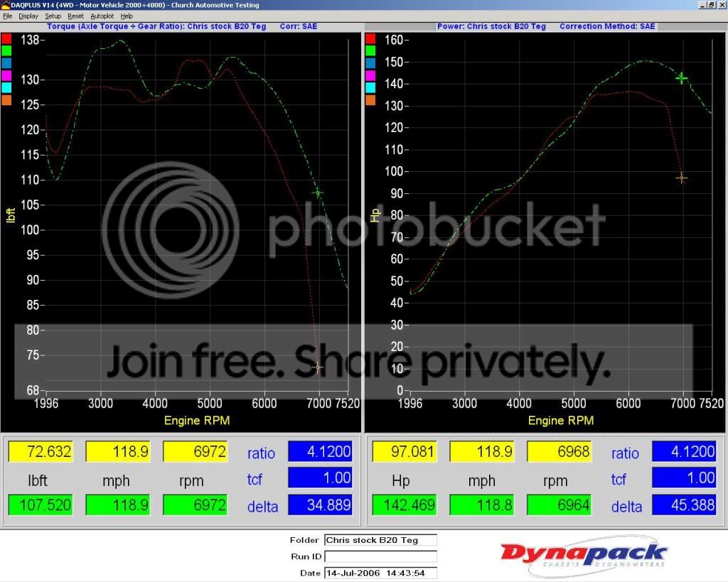Select red run swatch on torque graph

[x=6, y=38]
